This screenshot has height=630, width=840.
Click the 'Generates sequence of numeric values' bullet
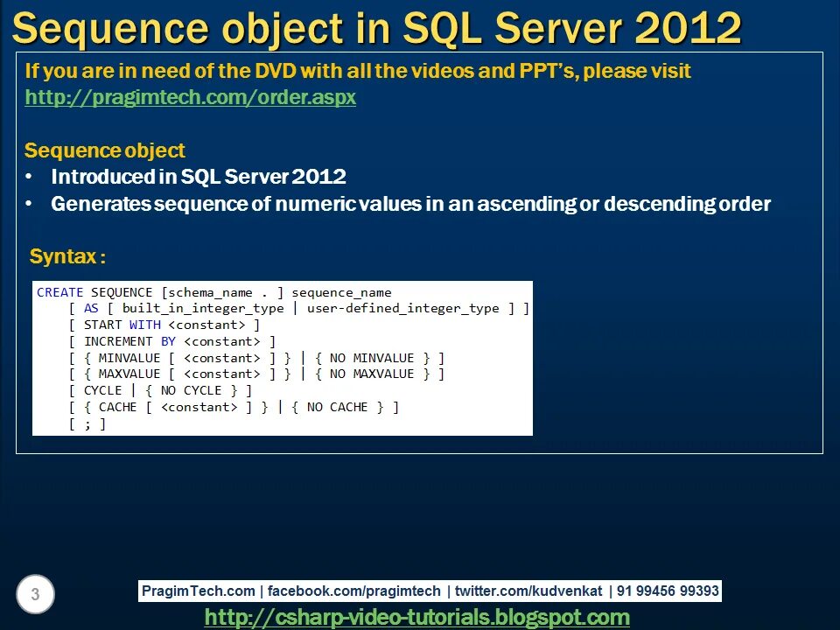tap(410, 204)
